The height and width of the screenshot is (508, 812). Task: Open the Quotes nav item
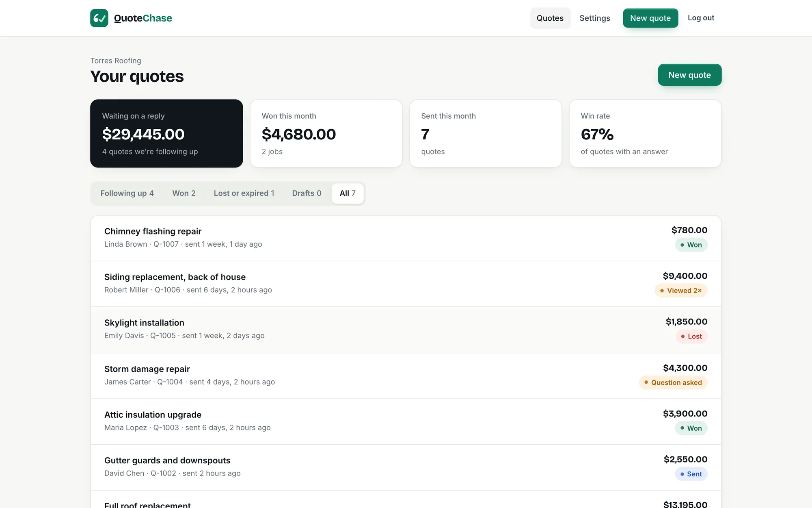pyautogui.click(x=550, y=18)
